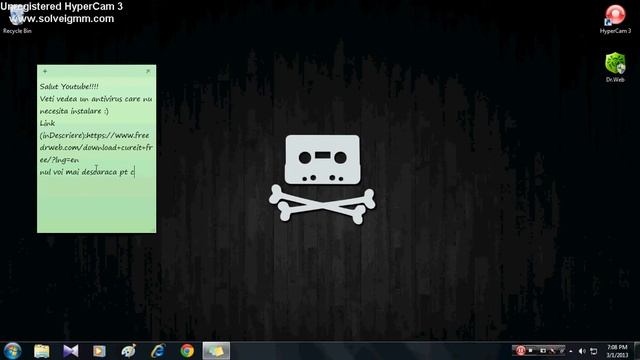Launch Paint from the taskbar
640x360 pixels.
129,351
